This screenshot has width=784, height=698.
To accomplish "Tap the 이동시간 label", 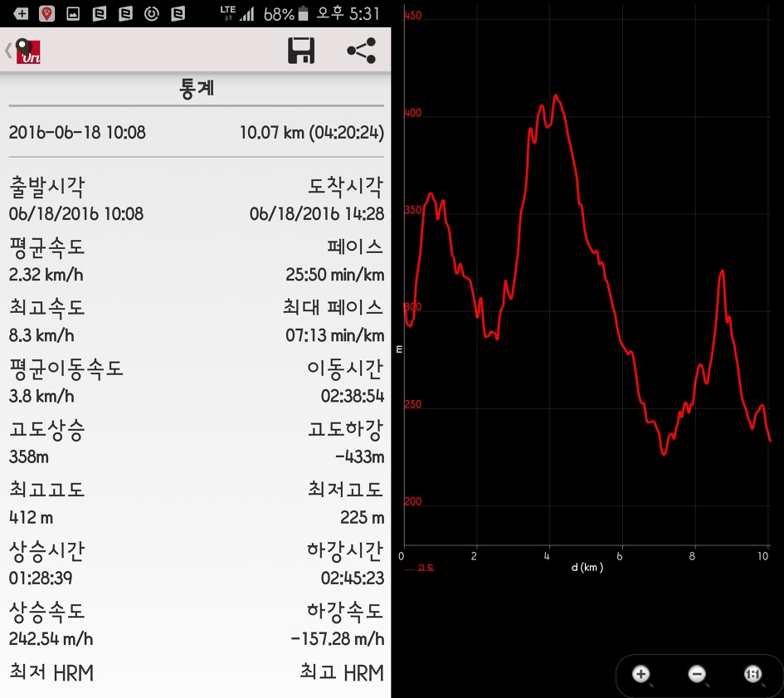I will pos(345,369).
